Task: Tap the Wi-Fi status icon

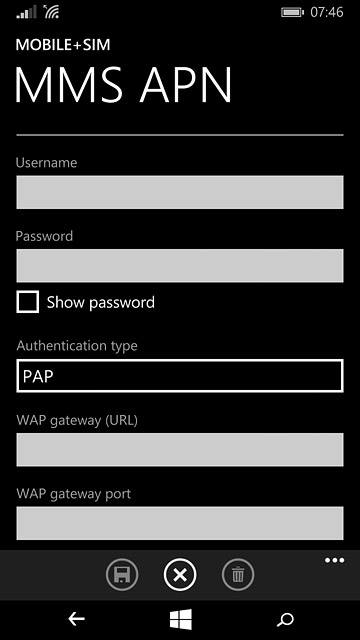Action: (51, 12)
